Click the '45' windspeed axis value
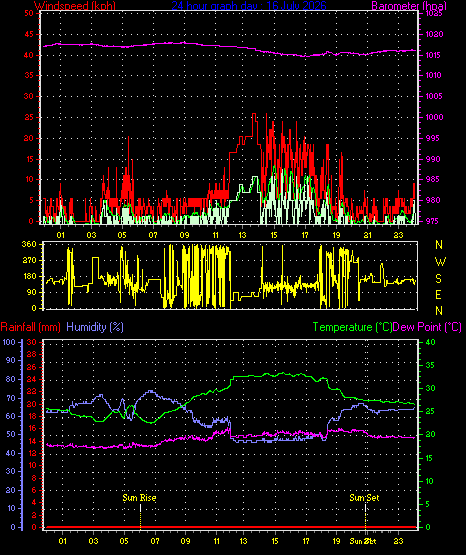Screen dimensions: 466x555 [x=29, y=34]
